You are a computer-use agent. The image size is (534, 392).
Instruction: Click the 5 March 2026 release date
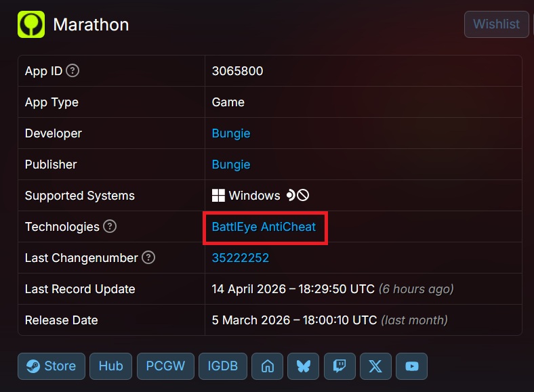(294, 320)
